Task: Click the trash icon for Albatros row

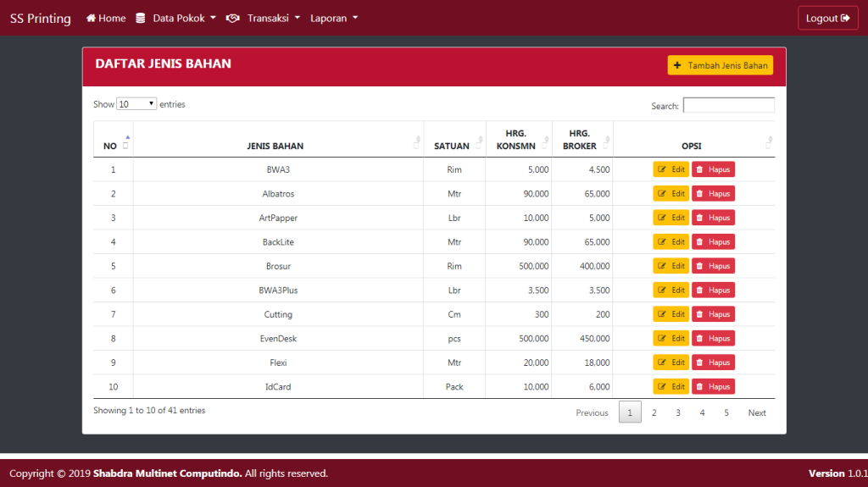Action: (699, 194)
